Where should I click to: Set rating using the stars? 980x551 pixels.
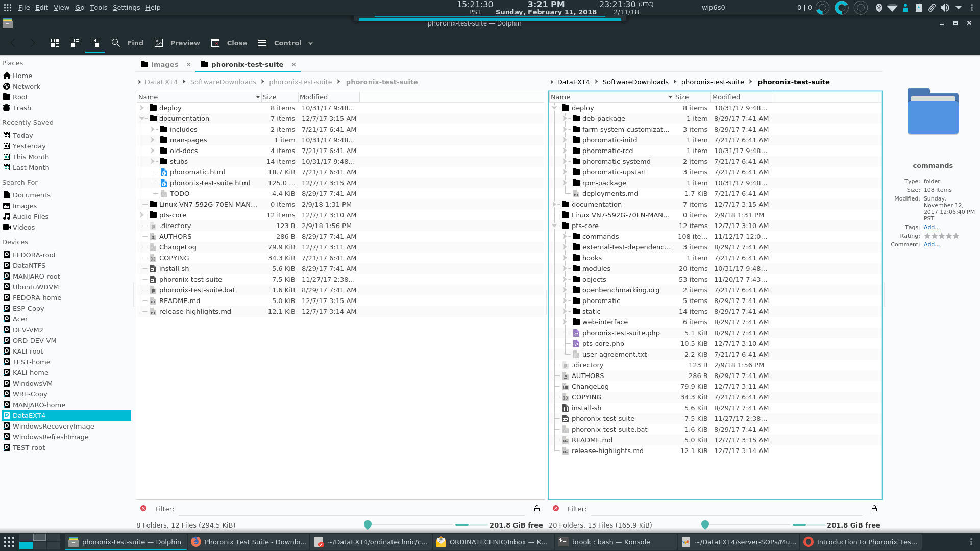942,236
